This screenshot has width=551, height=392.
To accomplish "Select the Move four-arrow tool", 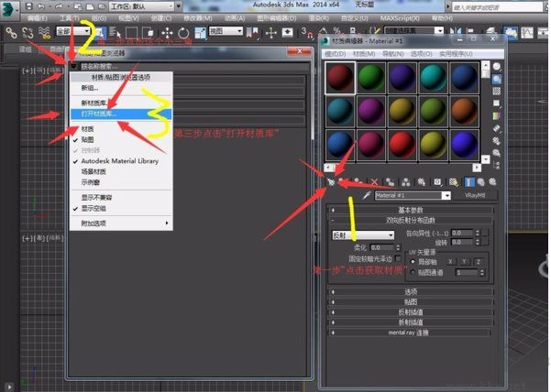I will click(167, 33).
